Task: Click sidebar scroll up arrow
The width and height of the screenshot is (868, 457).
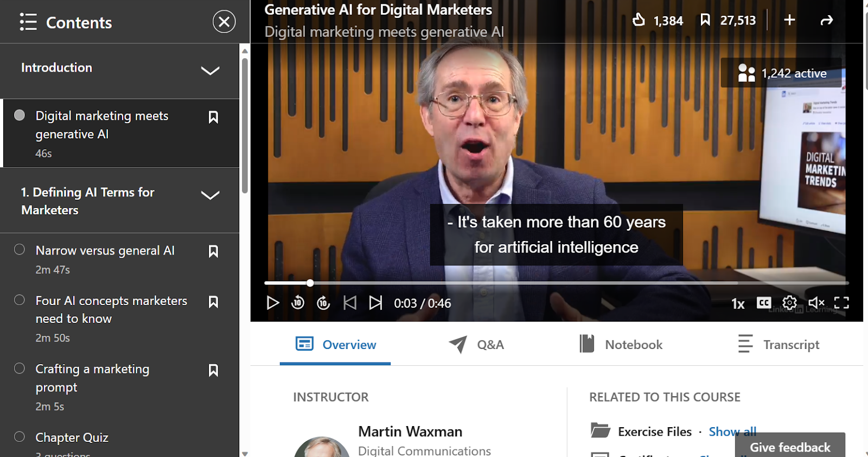Action: pos(245,50)
